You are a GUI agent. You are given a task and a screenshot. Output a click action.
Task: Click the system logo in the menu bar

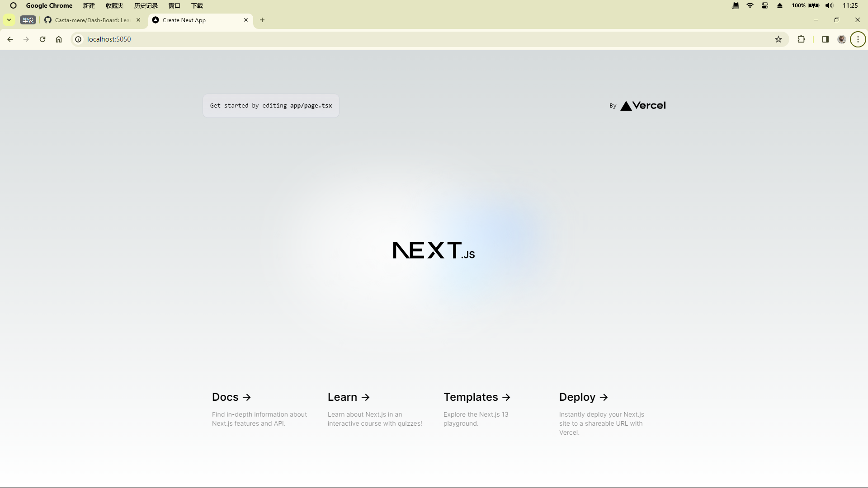click(13, 5)
